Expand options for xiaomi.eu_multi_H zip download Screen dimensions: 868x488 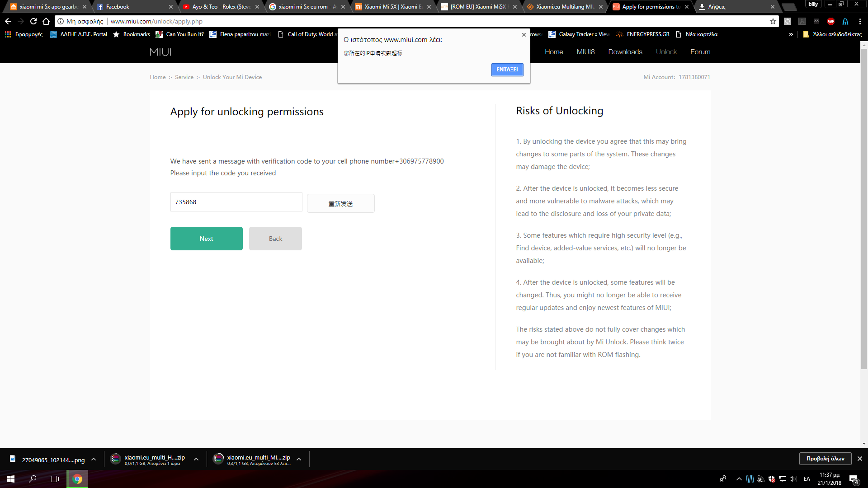coord(196,460)
